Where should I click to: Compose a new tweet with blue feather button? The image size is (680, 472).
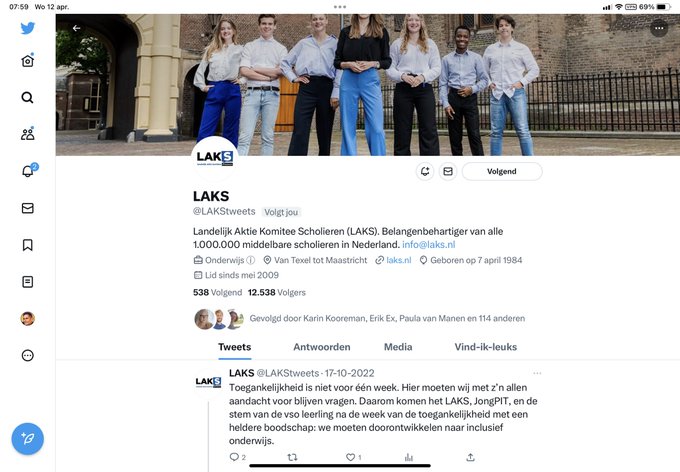click(28, 439)
